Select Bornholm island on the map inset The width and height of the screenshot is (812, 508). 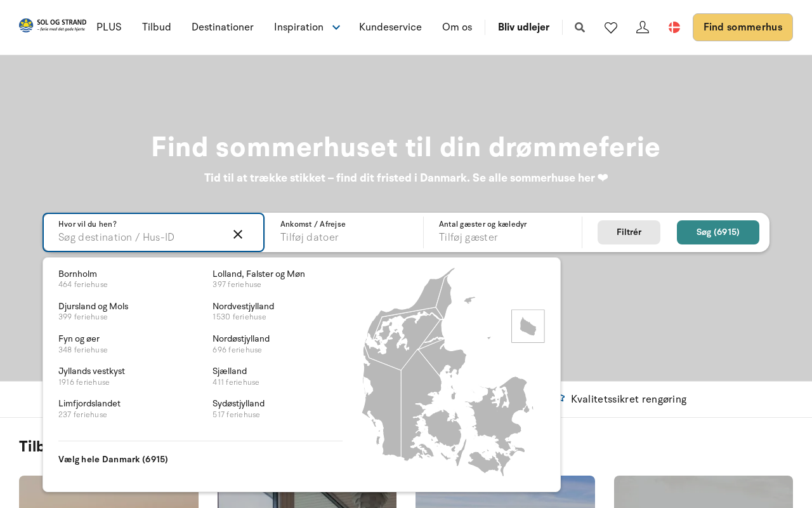point(528,326)
